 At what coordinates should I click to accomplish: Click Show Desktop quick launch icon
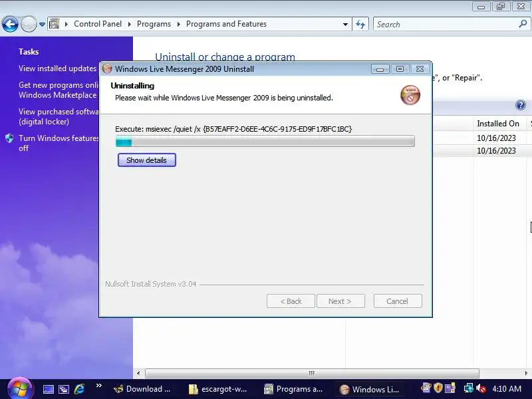click(48, 389)
